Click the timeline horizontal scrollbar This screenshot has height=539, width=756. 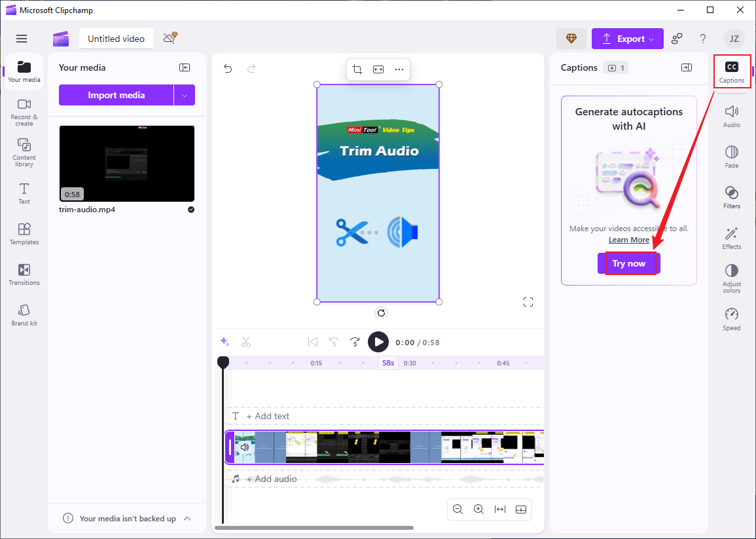point(314,528)
